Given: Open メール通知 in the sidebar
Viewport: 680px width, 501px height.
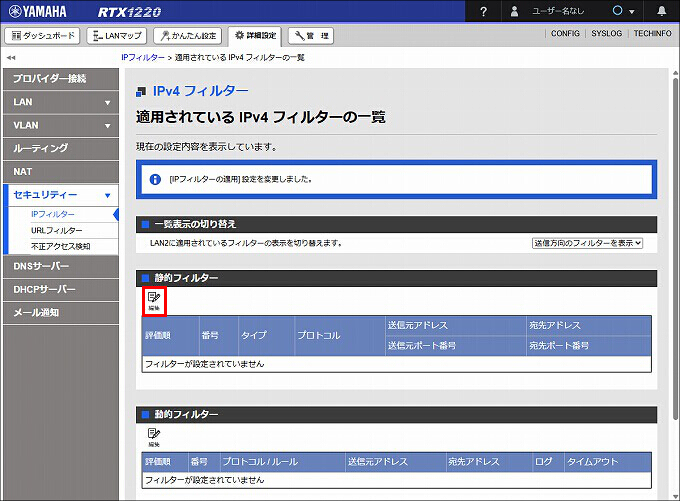Looking at the screenshot, I should coord(61,313).
